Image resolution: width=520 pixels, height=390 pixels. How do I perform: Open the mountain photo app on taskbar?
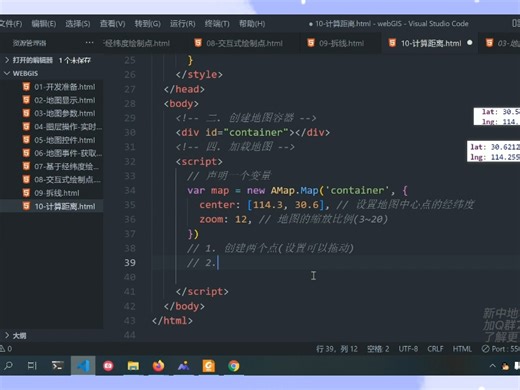coord(183,366)
